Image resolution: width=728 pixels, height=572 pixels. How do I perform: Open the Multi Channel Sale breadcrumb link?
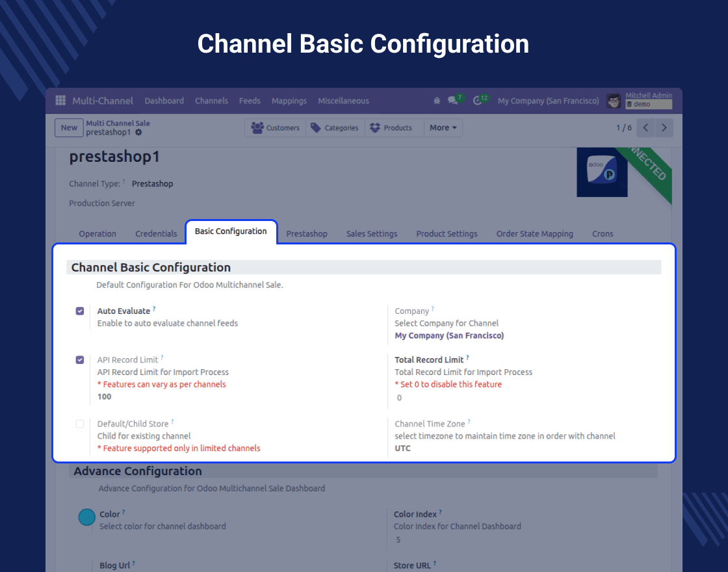click(118, 123)
